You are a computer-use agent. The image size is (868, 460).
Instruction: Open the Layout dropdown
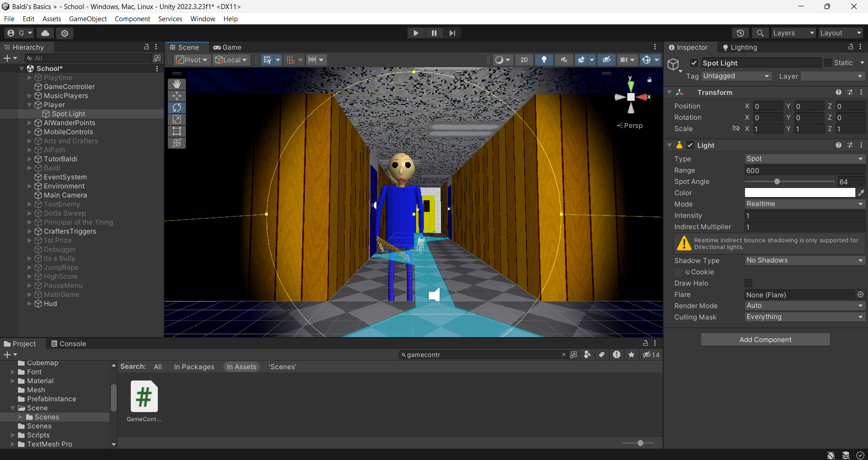pyautogui.click(x=841, y=33)
